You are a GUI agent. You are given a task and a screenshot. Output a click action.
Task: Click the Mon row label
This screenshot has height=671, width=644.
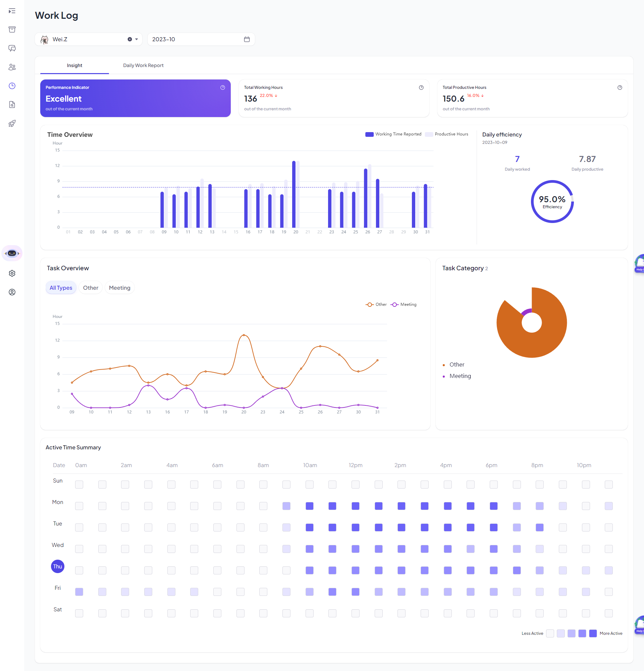click(57, 502)
